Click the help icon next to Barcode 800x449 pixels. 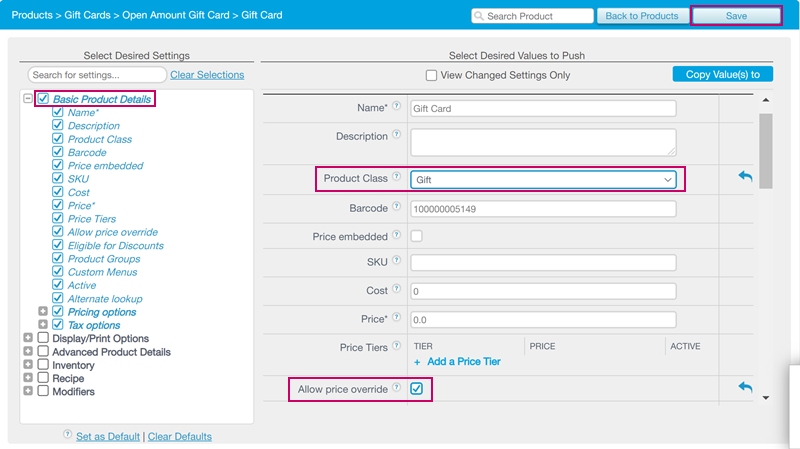tap(396, 207)
